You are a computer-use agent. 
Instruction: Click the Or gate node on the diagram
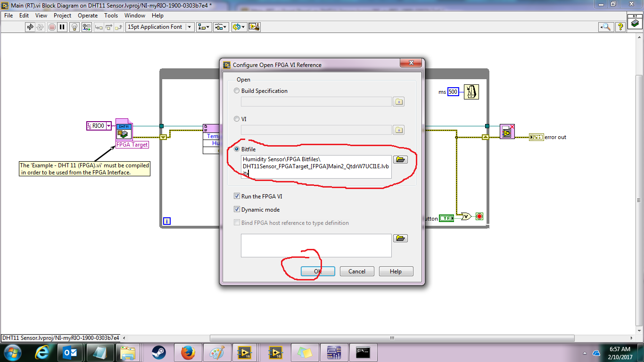[466, 217]
